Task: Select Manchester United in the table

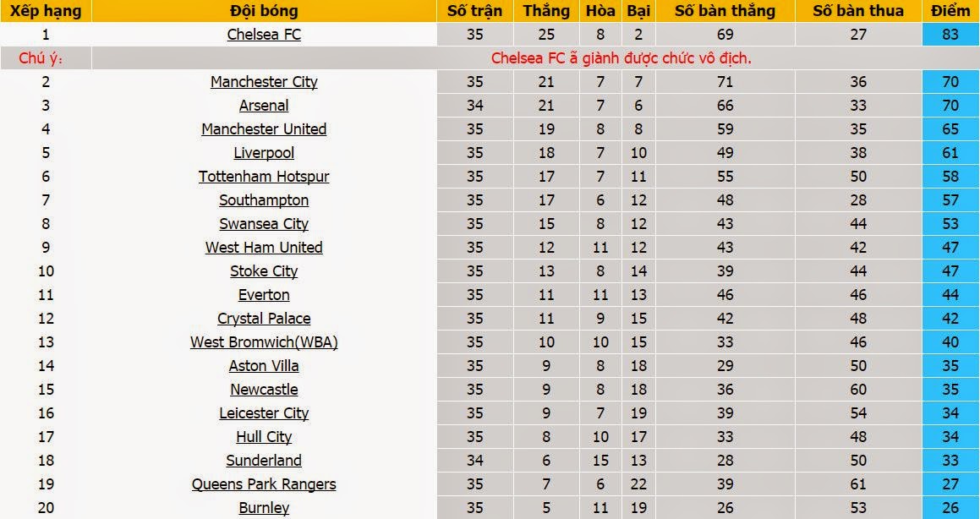Action: 264,129
